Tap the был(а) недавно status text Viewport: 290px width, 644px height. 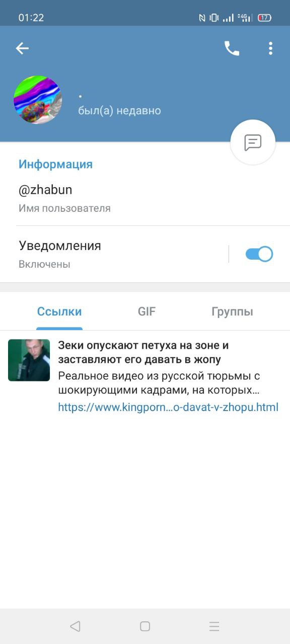pyautogui.click(x=120, y=111)
